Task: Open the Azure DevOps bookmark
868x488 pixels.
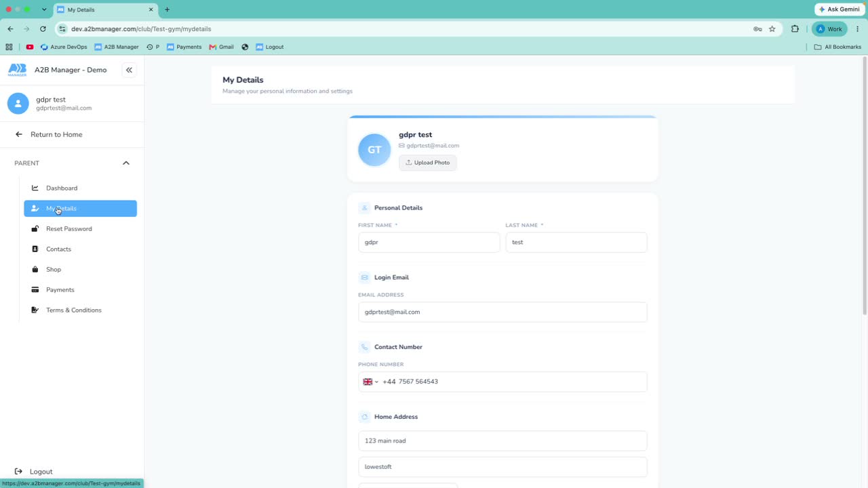Action: [x=64, y=47]
